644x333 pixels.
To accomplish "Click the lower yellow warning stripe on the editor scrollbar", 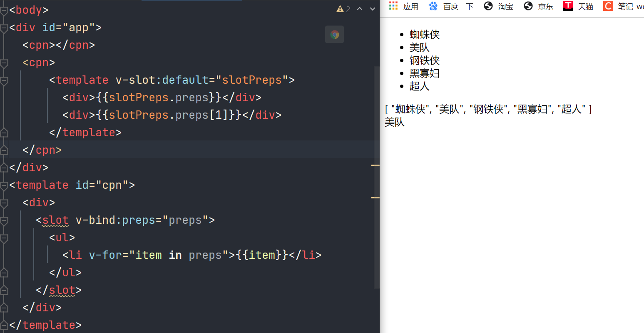I will pos(375,198).
